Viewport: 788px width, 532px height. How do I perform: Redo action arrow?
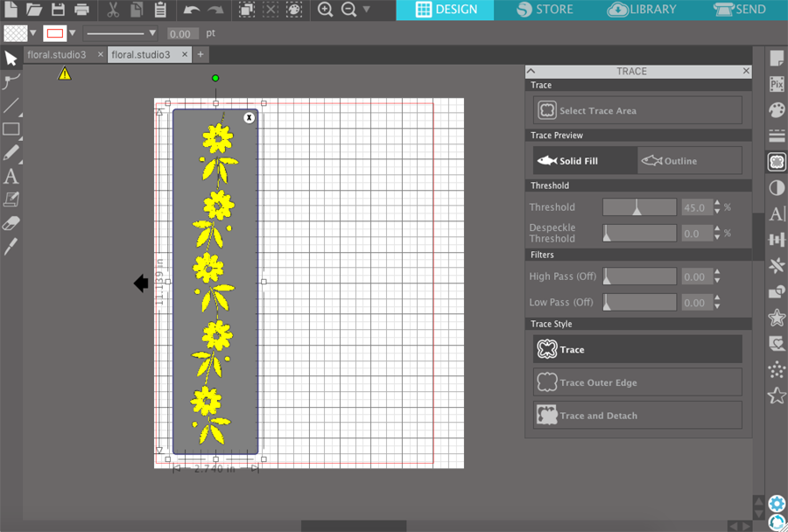coord(215,10)
